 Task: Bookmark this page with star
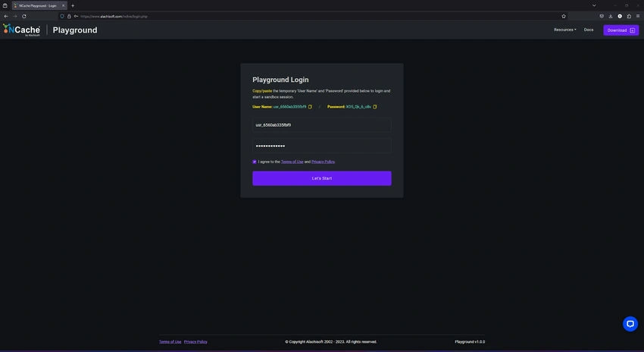point(564,17)
